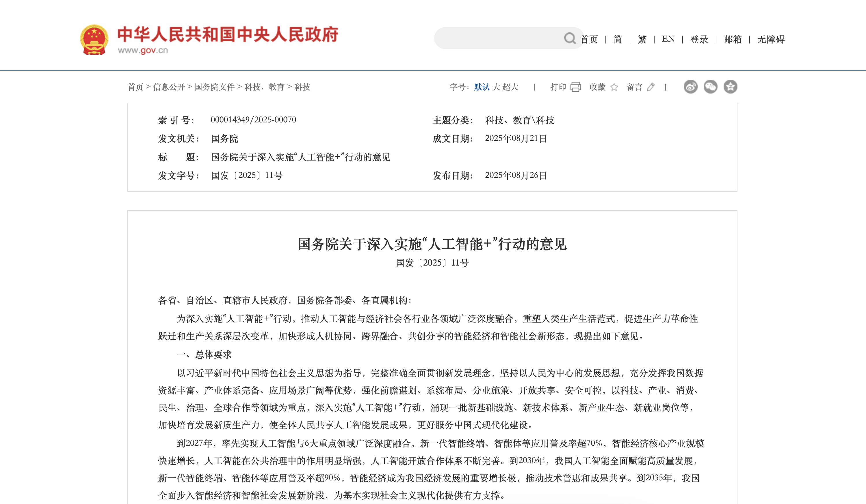Switch to traditional Chinese 繁
866x504 pixels.
642,39
